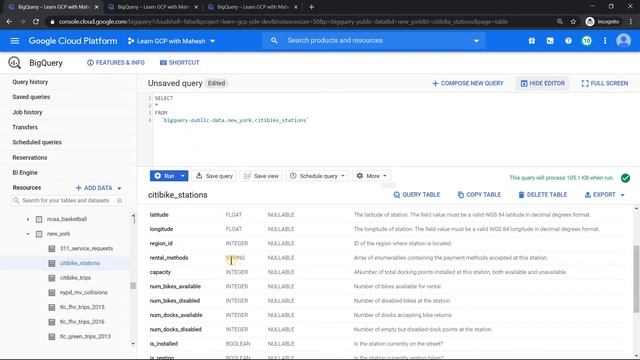
Task: Select citibike_stations table in tree
Action: (80, 263)
